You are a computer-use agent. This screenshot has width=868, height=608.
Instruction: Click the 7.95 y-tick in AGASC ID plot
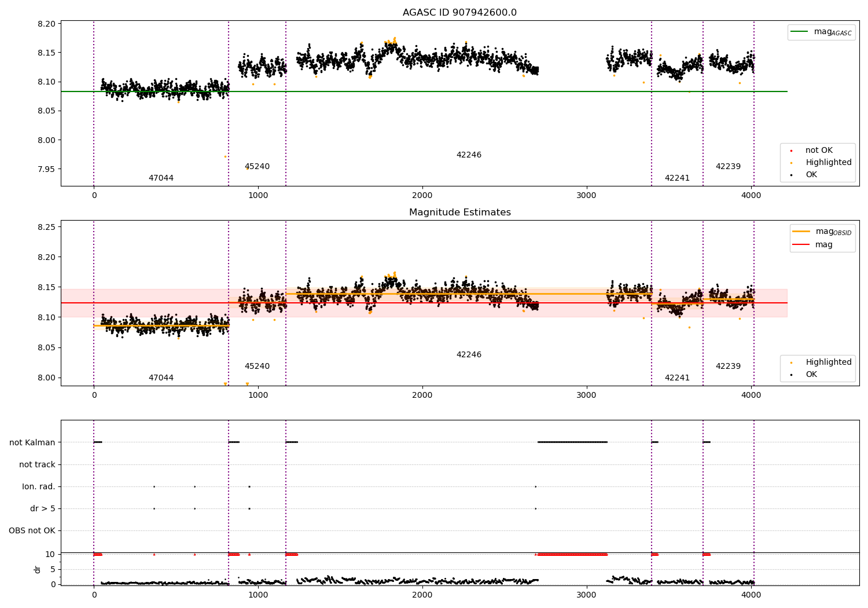[47, 169]
